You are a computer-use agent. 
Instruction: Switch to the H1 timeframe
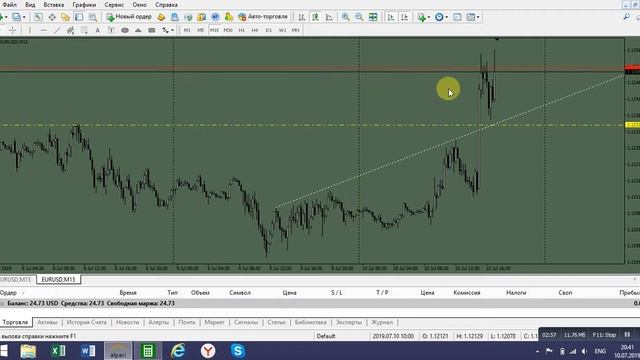pos(242,30)
